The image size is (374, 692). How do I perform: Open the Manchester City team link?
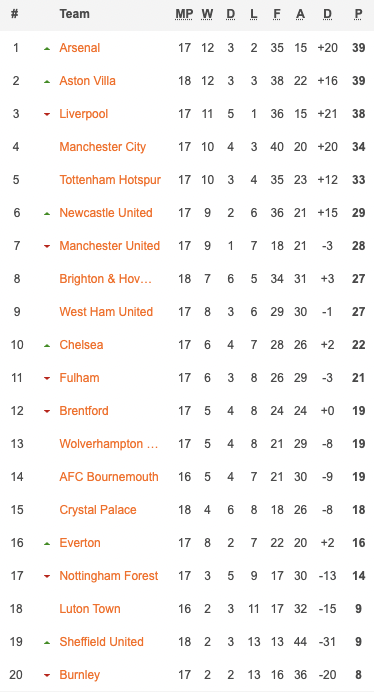(x=102, y=147)
